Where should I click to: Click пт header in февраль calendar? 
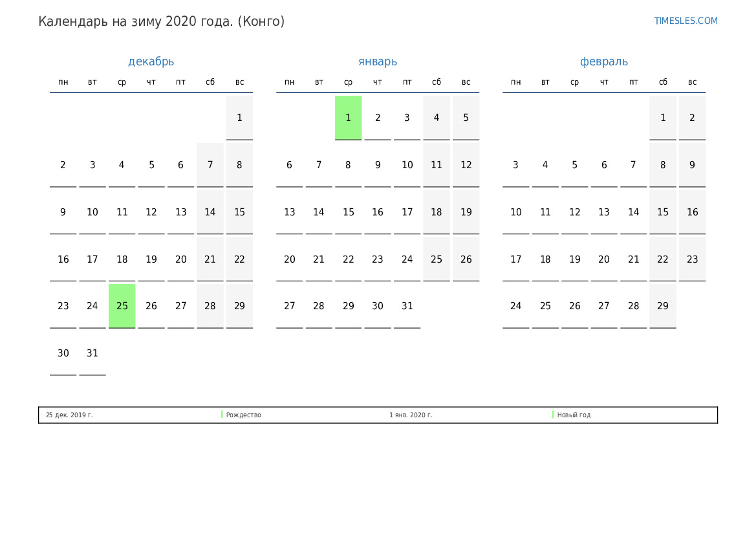click(634, 82)
